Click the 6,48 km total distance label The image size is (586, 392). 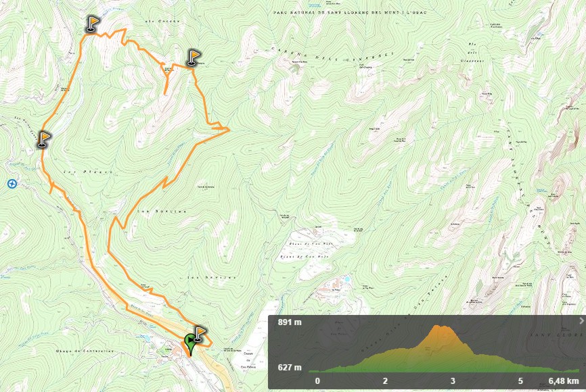pos(564,381)
